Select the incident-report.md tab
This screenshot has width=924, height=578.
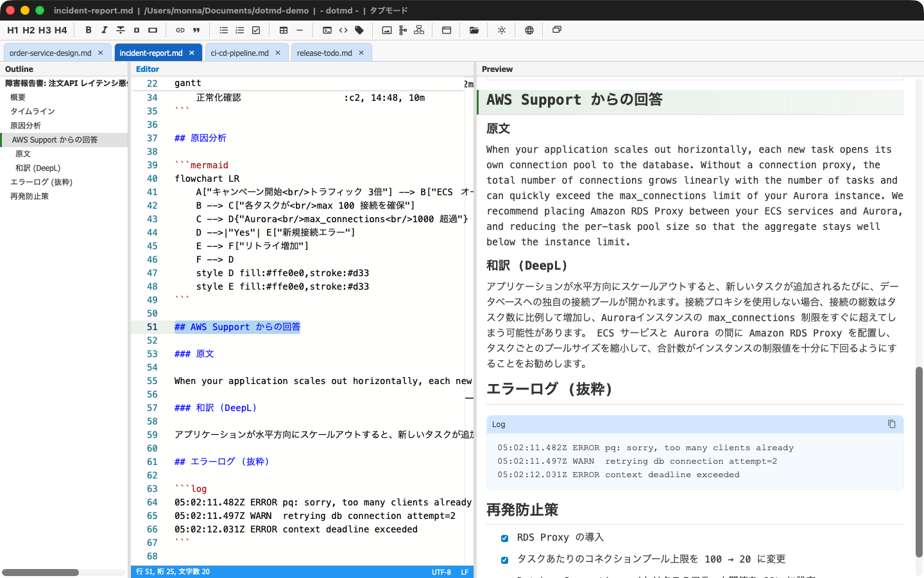point(151,53)
